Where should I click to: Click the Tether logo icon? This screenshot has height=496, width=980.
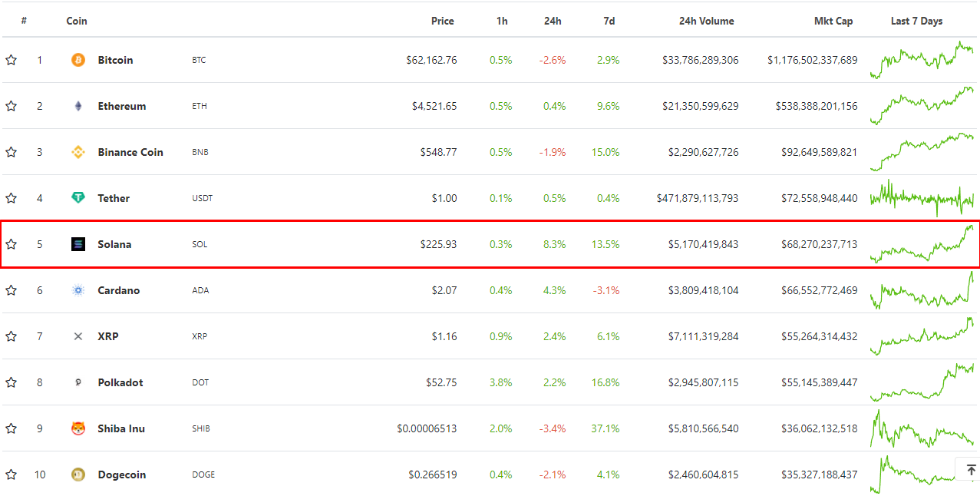tap(78, 198)
